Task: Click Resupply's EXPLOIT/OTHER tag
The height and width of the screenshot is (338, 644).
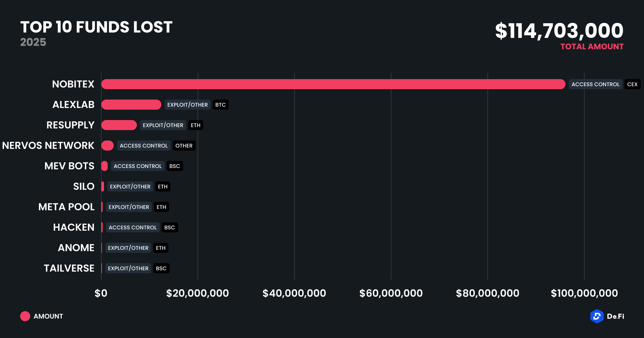Action: pos(163,125)
